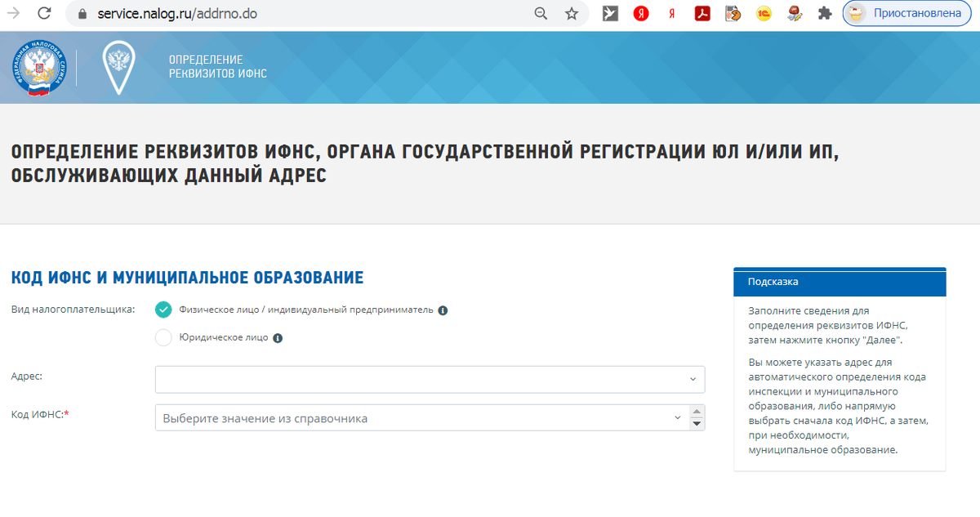Open the Adobe Acrobat PDF extension
Screen dimensions: 980x517
702,13
